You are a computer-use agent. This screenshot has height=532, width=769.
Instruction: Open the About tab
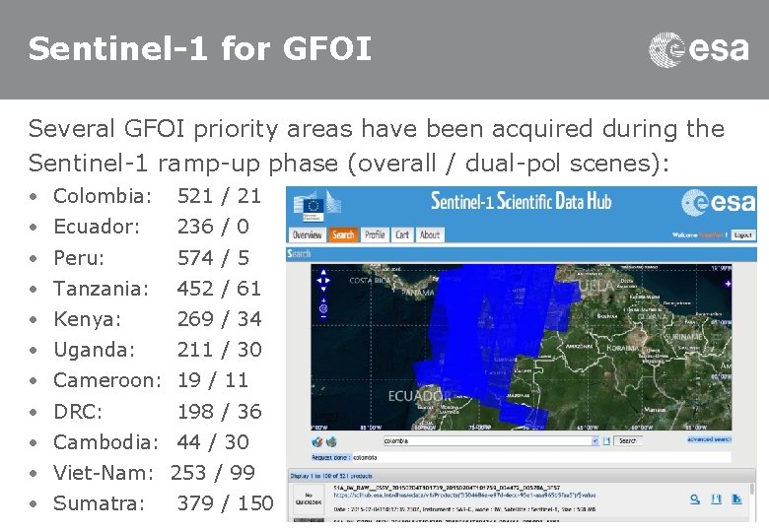(x=430, y=234)
